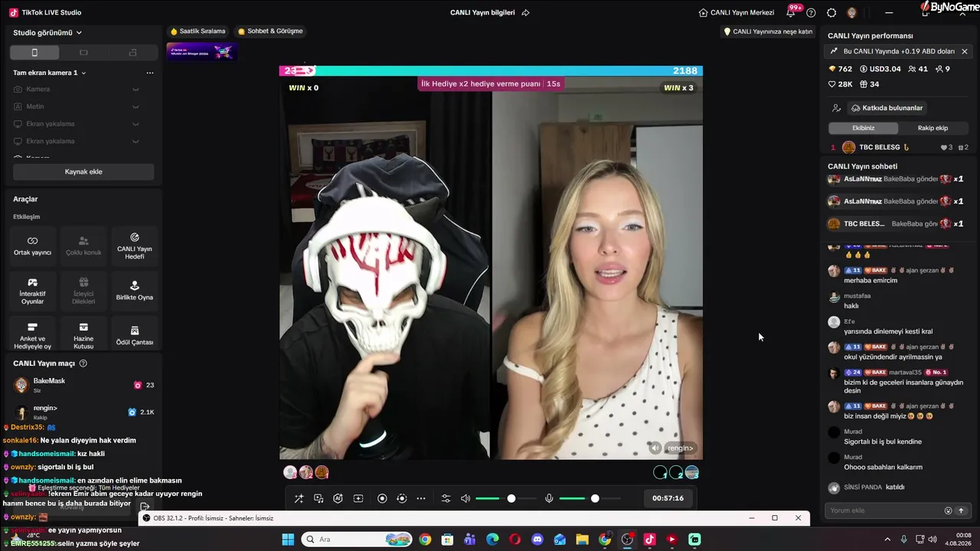Image resolution: width=980 pixels, height=551 pixels.
Task: Open the more options ellipsis in control bar
Action: [x=421, y=499]
